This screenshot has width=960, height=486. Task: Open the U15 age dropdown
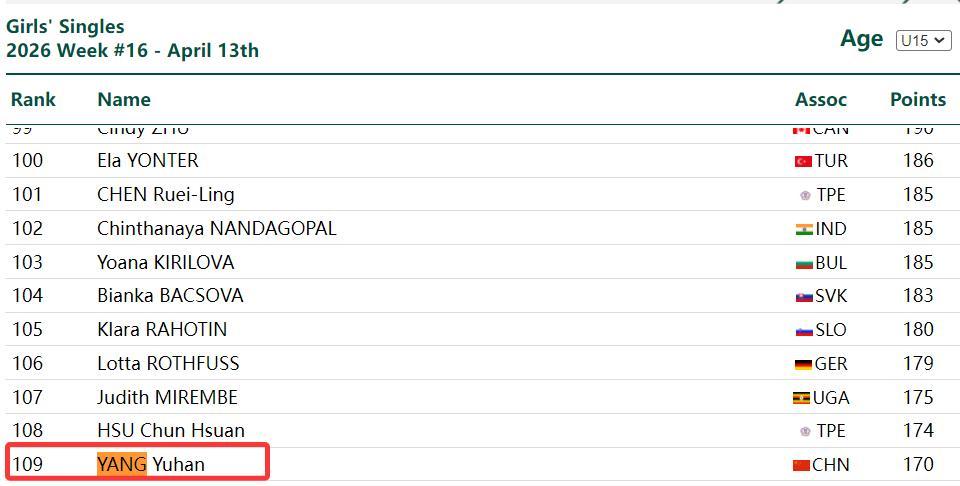click(922, 40)
